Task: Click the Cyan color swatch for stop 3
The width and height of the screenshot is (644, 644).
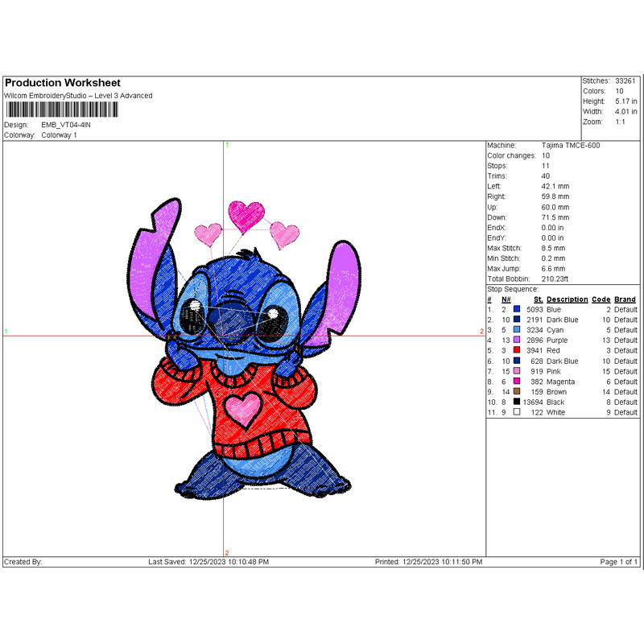Action: pyautogui.click(x=515, y=329)
